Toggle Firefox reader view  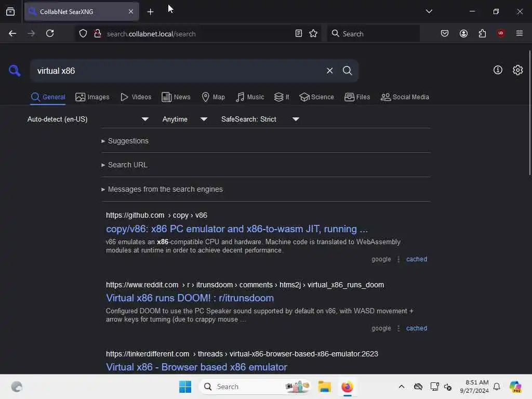[x=299, y=33]
